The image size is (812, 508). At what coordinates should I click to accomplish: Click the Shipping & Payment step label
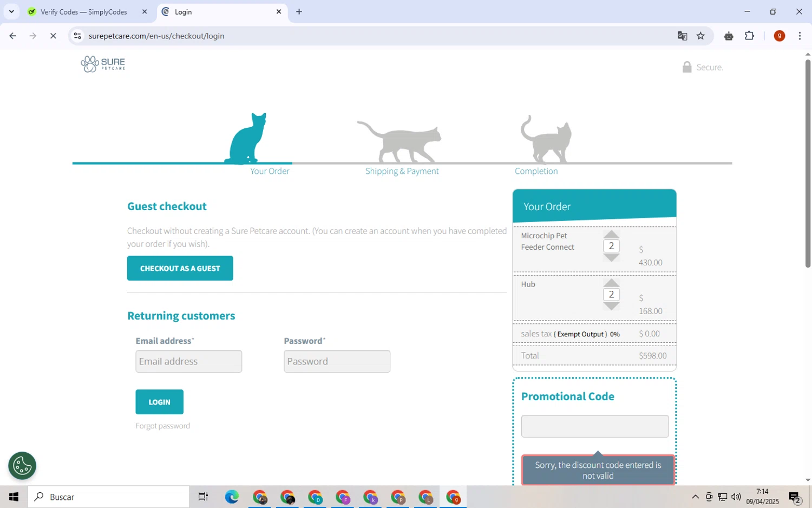(402, 171)
